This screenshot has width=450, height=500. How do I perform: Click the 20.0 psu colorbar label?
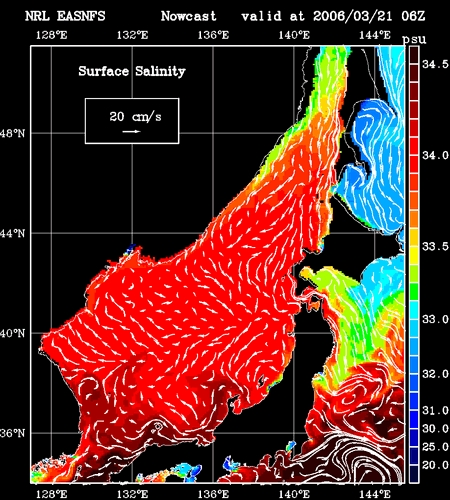coord(436,465)
